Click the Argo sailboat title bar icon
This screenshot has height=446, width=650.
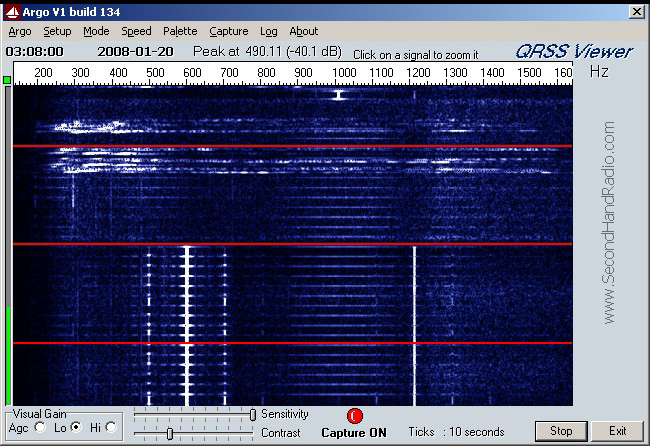coord(12,12)
